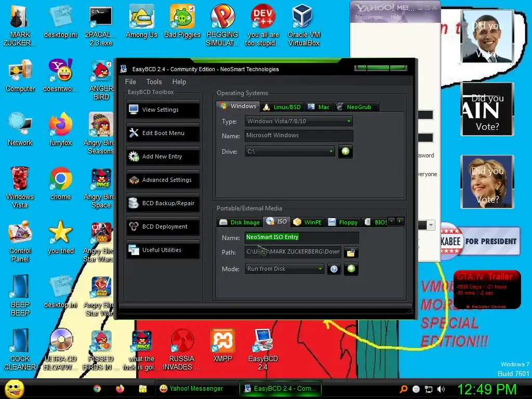Expand the Mode dropdown showing Run from Disk
Image resolution: width=532 pixels, height=399 pixels.
pyautogui.click(x=284, y=269)
